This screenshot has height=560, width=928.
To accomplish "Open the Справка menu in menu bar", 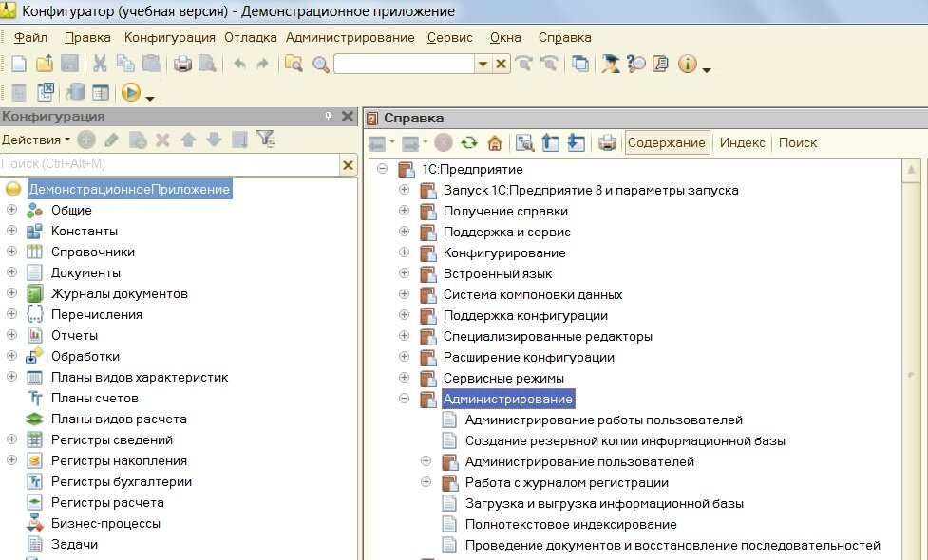I will click(564, 37).
